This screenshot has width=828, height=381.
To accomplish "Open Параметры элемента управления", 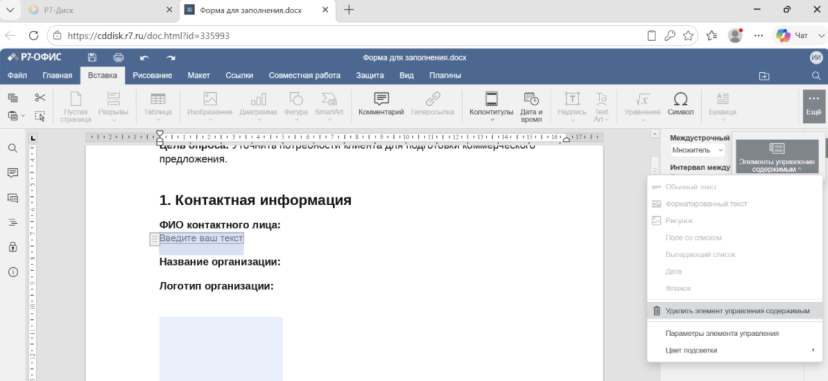I will (x=735, y=333).
